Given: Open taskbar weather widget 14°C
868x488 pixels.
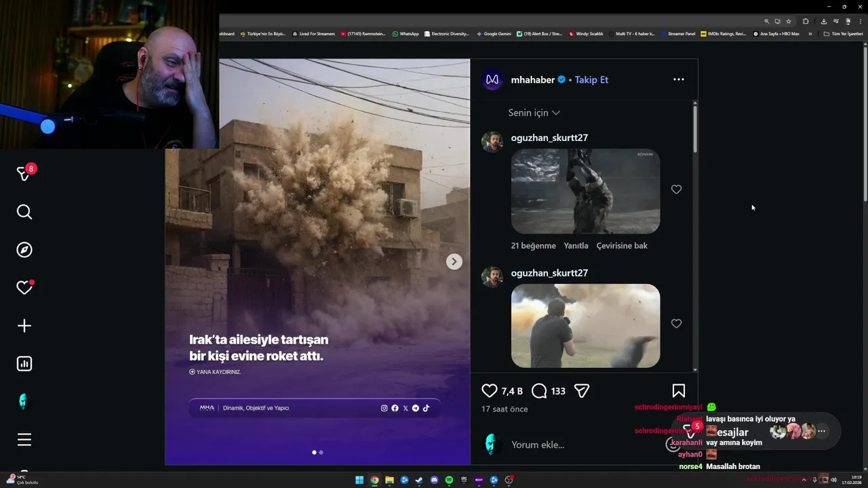Looking at the screenshot, I should (x=22, y=480).
